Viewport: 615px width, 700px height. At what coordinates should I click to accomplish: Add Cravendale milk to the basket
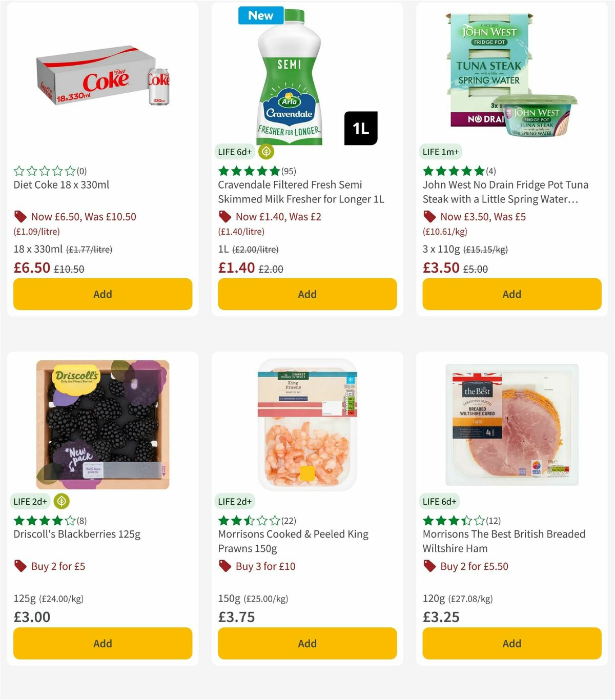click(x=306, y=294)
